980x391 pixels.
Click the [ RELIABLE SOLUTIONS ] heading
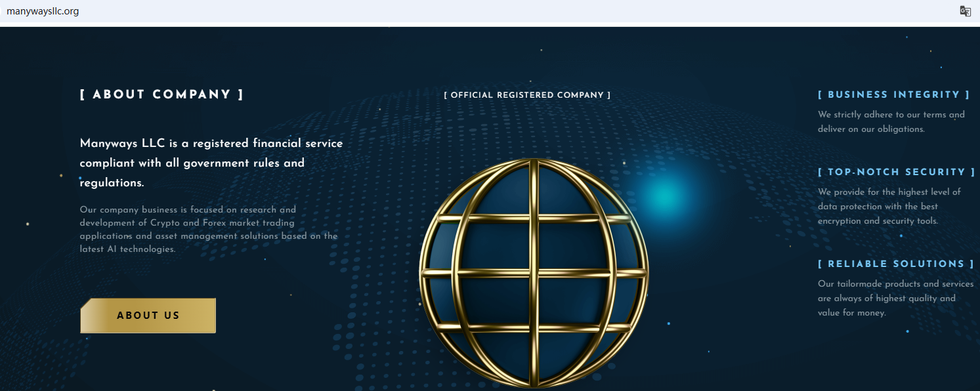[895, 264]
